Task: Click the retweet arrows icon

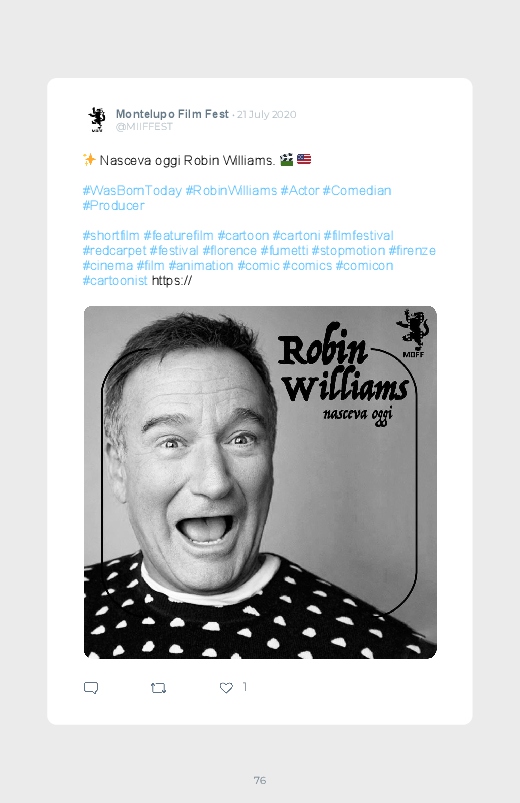Action: coord(158,688)
